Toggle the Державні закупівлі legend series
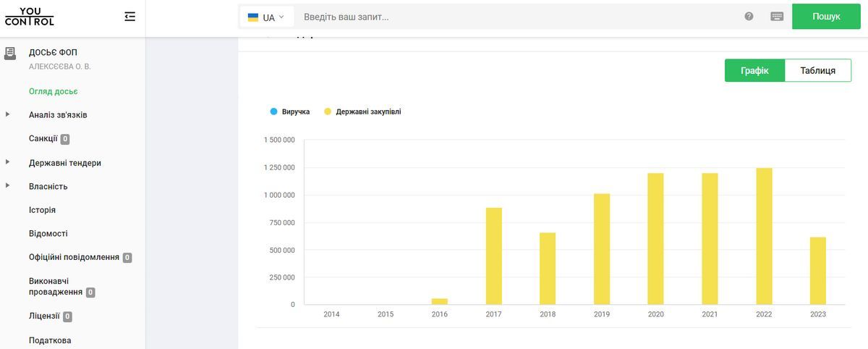This screenshot has width=868, height=349. pos(362,112)
